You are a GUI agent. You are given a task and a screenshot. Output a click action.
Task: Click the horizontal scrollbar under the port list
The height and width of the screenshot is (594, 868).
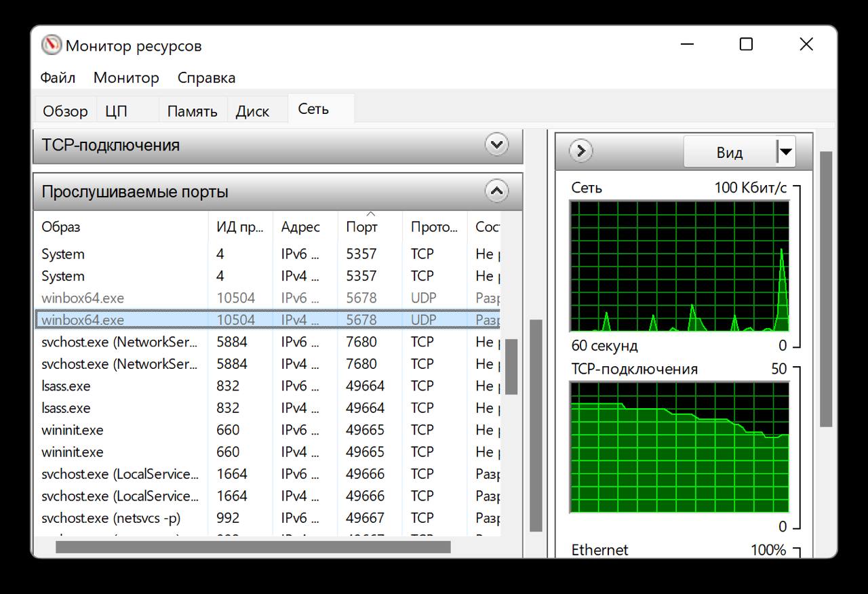[253, 547]
